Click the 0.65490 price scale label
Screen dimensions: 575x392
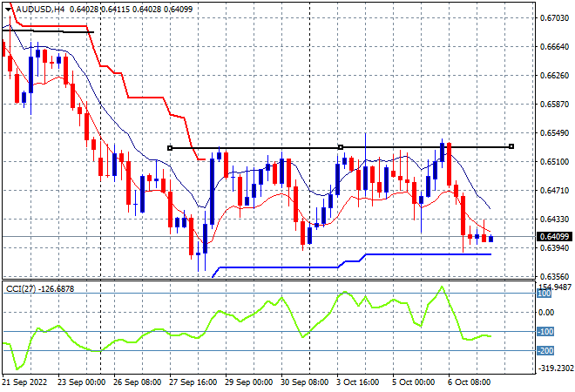[x=555, y=133]
